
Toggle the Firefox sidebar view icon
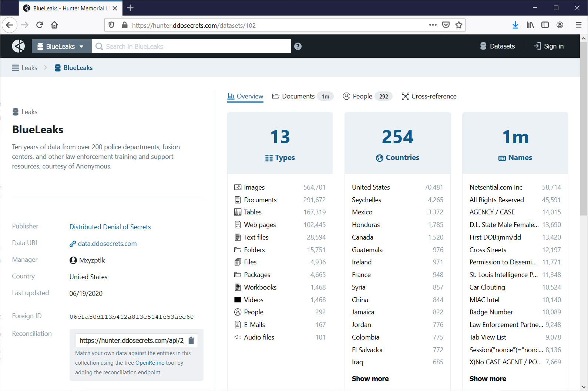(545, 25)
